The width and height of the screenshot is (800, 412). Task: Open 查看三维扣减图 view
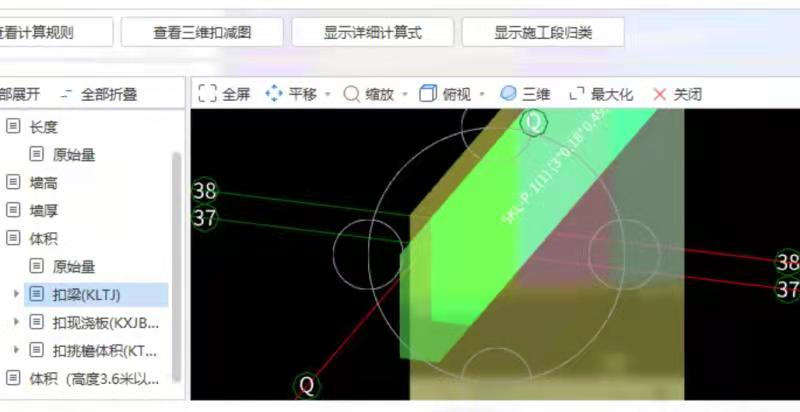click(202, 32)
